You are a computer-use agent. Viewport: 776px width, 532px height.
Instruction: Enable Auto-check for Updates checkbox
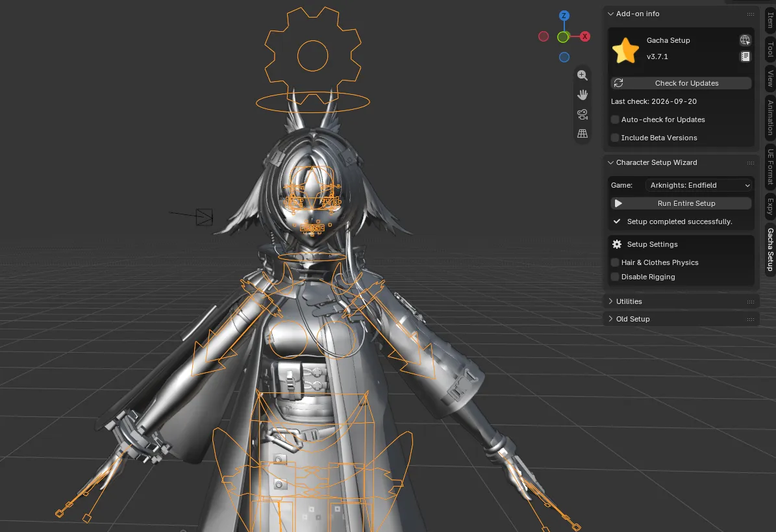pyautogui.click(x=615, y=120)
